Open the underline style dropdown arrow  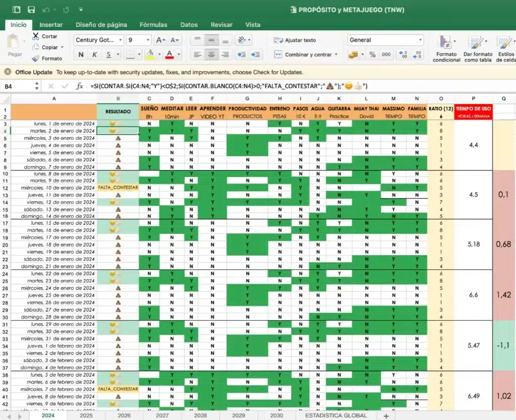(x=118, y=54)
